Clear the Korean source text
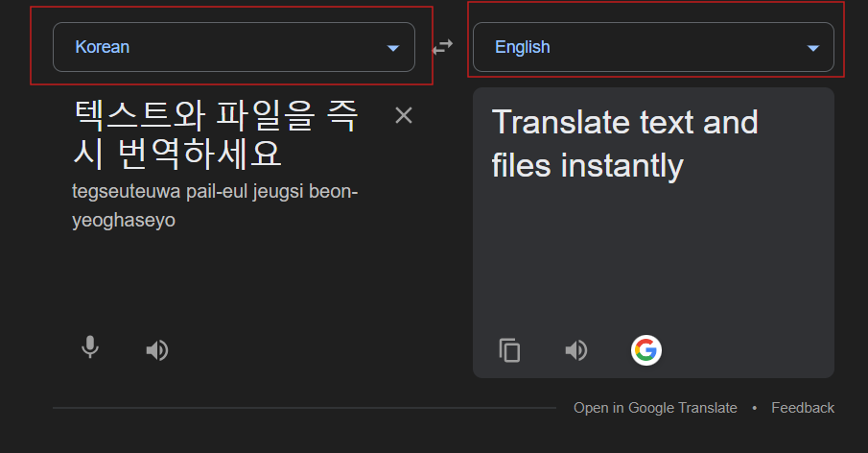This screenshot has width=868, height=453. tap(404, 115)
